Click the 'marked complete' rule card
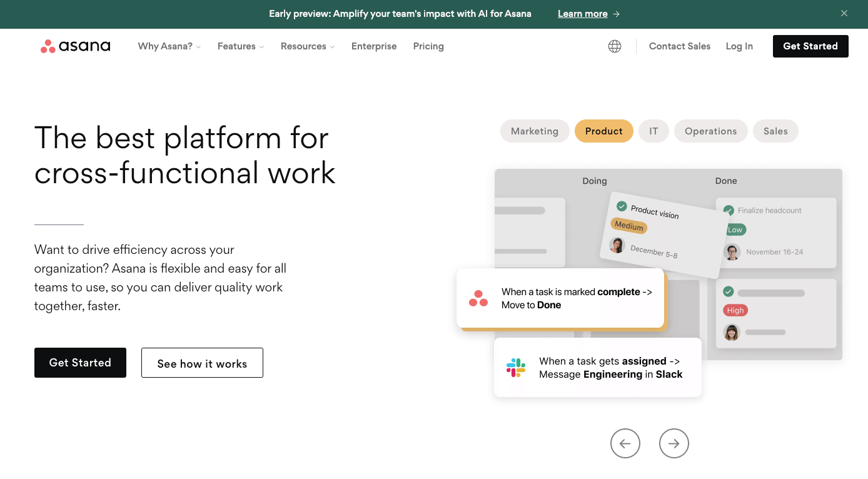The height and width of the screenshot is (479, 868). tap(560, 298)
